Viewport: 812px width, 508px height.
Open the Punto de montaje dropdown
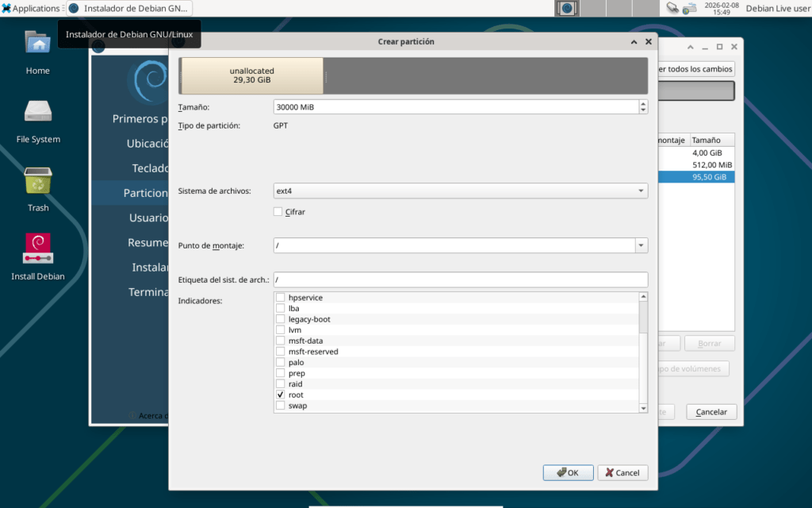[x=642, y=245]
